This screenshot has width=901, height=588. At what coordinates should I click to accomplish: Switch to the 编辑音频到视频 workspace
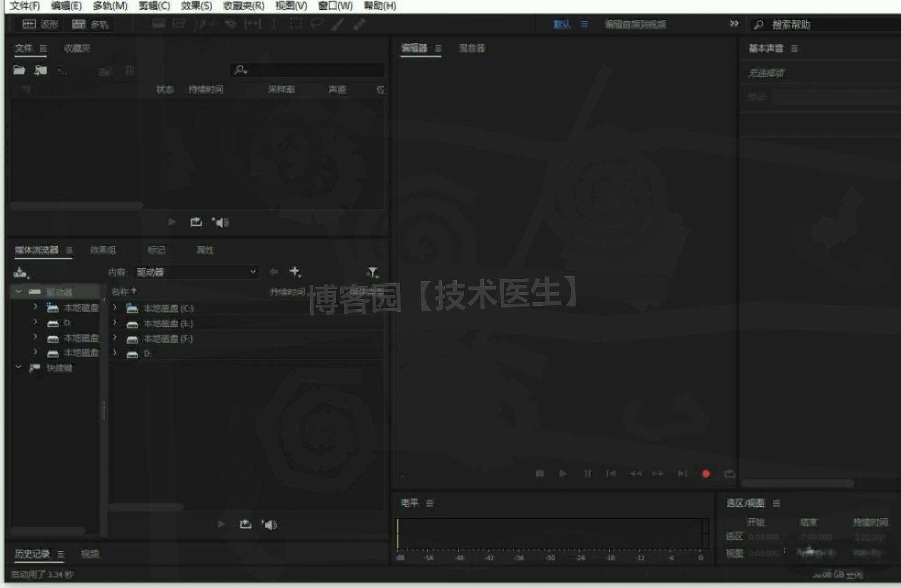pyautogui.click(x=635, y=24)
